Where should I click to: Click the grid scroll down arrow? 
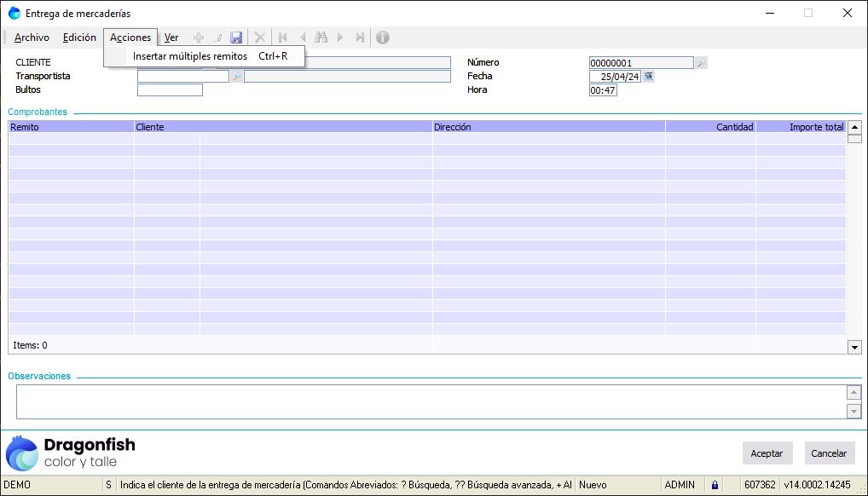coord(854,348)
